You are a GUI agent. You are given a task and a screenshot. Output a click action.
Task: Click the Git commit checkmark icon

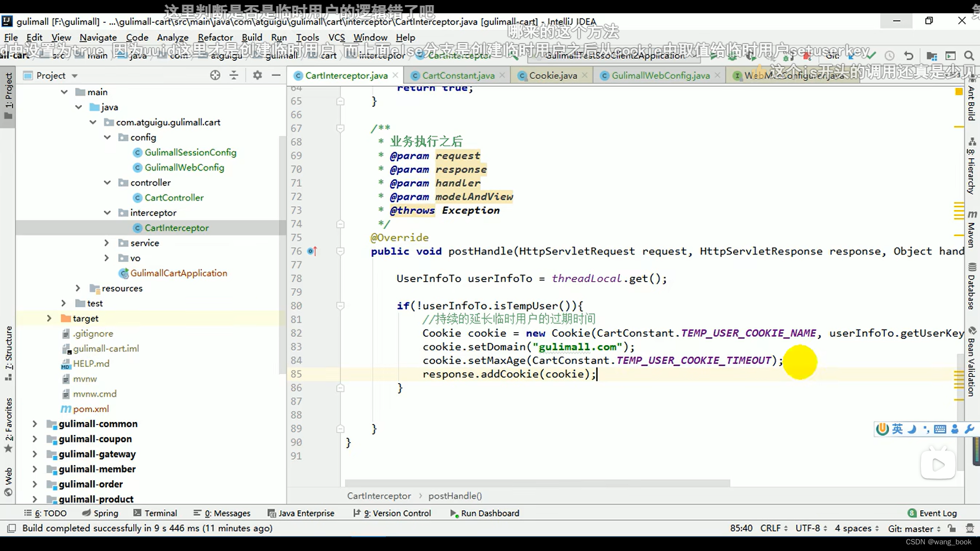coord(871,55)
